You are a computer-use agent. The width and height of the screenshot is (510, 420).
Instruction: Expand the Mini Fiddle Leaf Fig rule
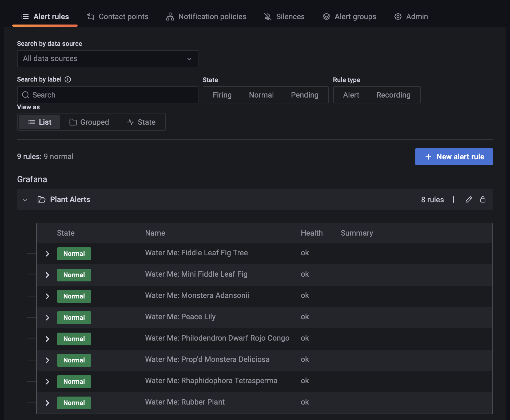coord(47,275)
